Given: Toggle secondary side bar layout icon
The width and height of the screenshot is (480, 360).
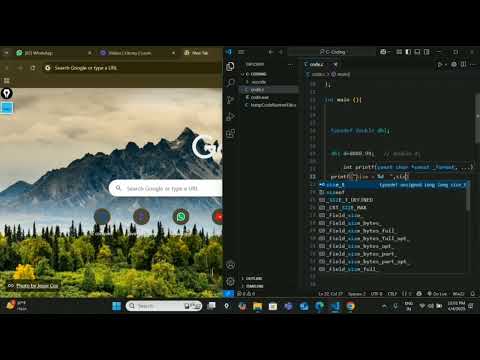Looking at the screenshot, I should click(426, 52).
